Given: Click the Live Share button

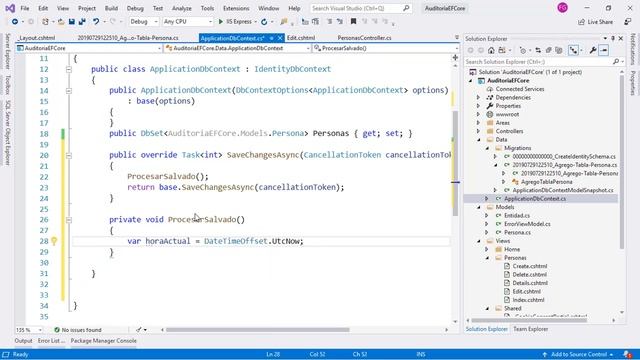Looking at the screenshot, I should click(596, 22).
